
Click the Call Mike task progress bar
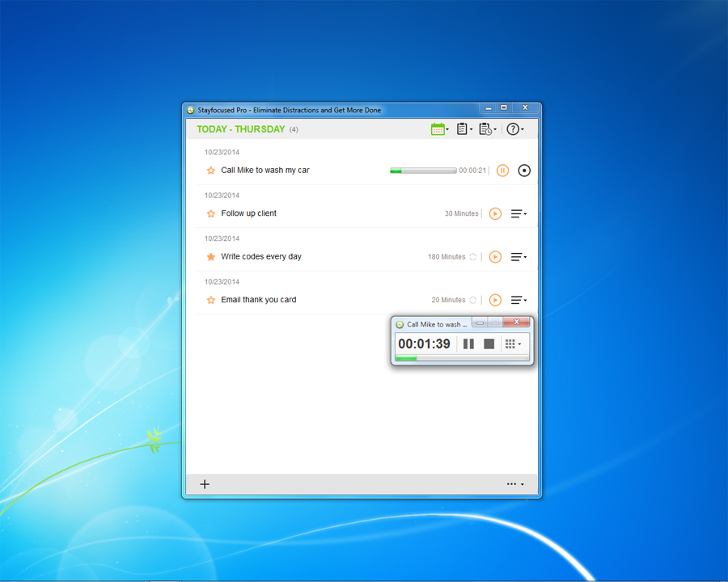point(423,171)
